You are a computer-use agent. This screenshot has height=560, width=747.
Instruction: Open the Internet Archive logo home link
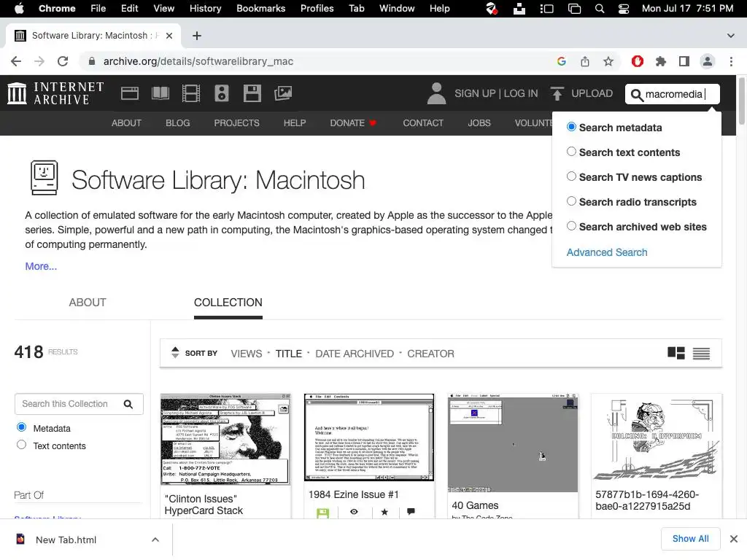[x=55, y=93]
